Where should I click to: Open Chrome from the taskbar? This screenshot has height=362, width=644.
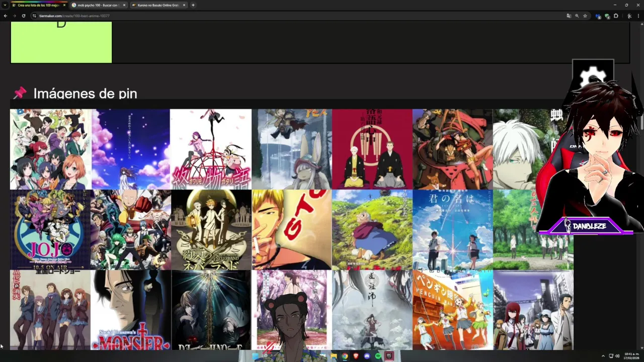point(345,356)
